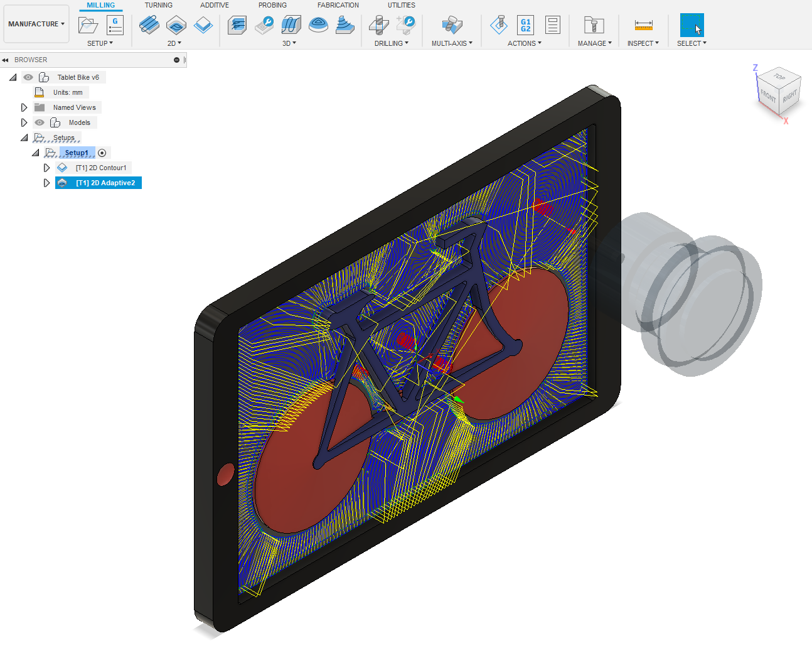Switch to the FABRICATION tab
Screen dimensions: 812x648
[338, 5]
